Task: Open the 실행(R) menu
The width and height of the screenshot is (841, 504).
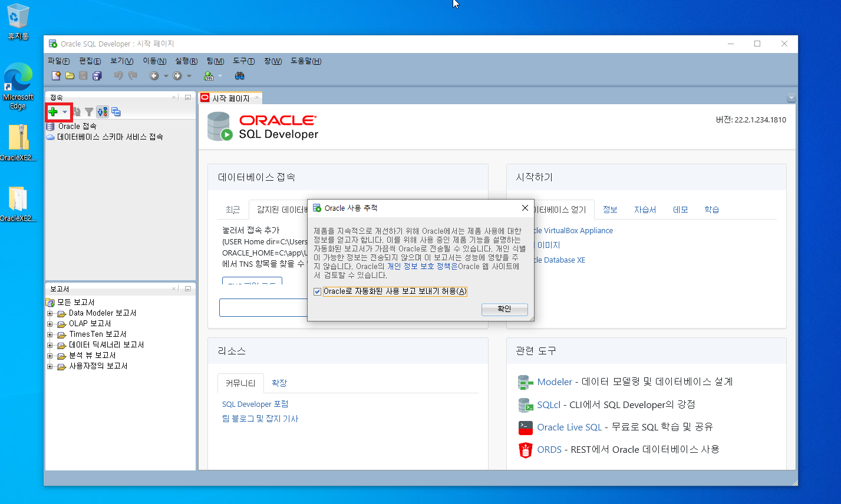Action: [186, 61]
